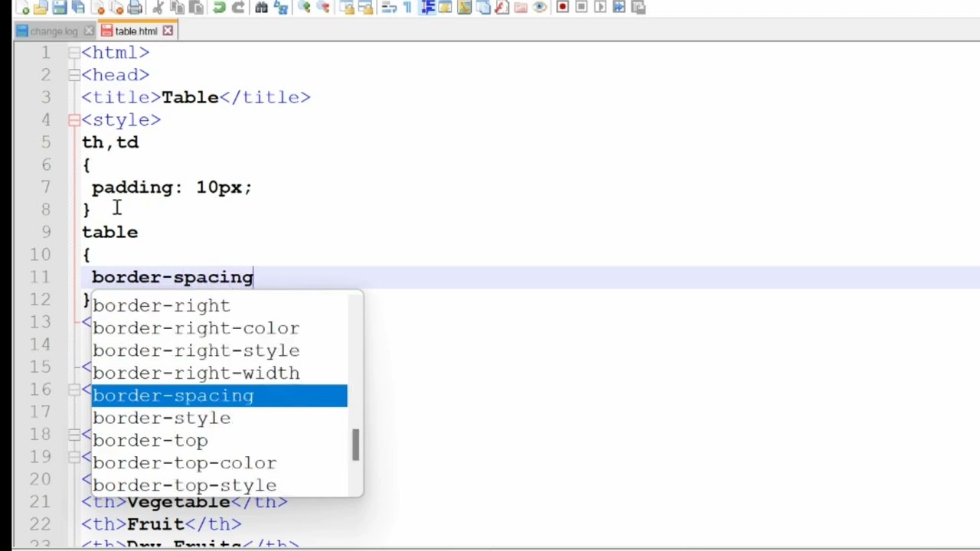Collapse the fold marker on line 18
The image size is (980, 551).
pos(73,435)
